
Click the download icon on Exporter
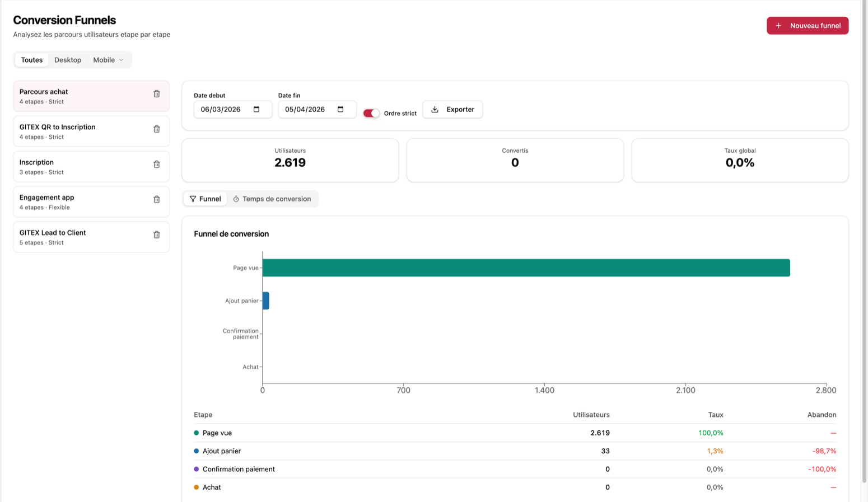434,109
